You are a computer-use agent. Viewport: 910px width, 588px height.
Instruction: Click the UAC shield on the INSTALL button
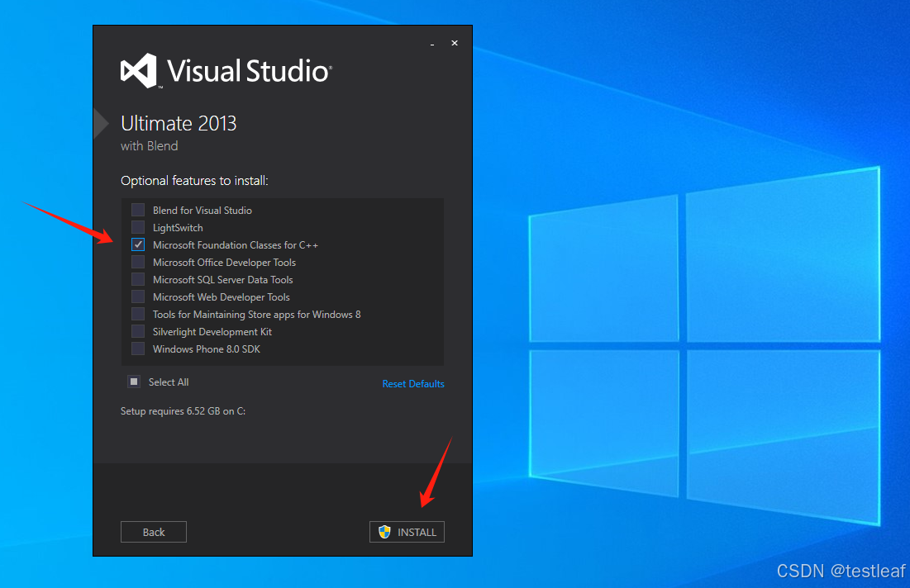point(384,531)
